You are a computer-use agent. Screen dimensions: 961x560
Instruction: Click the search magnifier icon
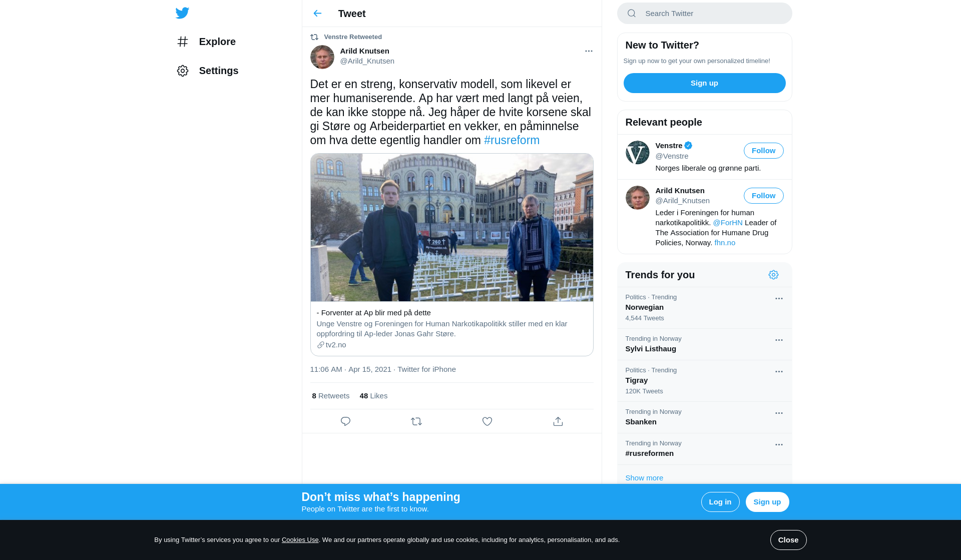[632, 14]
